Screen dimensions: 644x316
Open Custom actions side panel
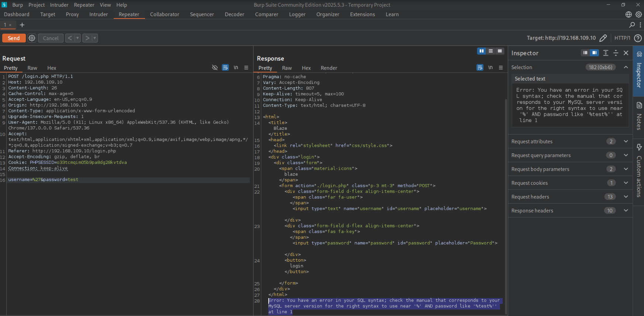click(x=639, y=171)
